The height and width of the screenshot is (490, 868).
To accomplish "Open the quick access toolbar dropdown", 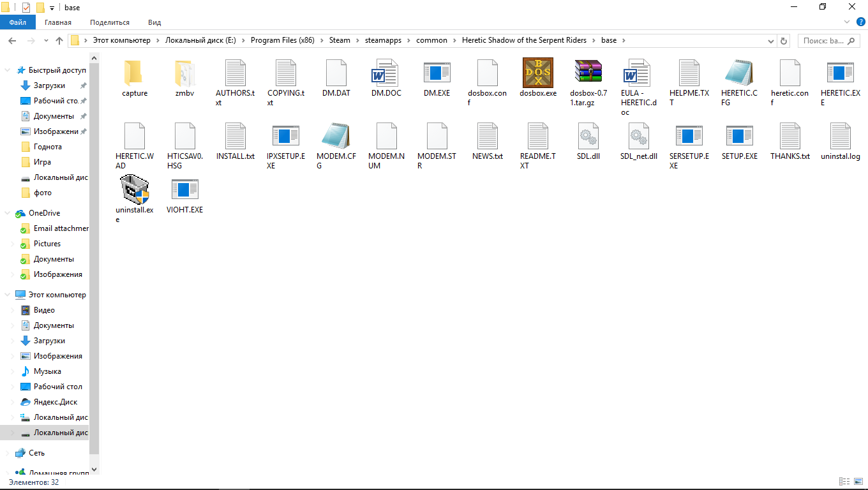I will 52,8.
